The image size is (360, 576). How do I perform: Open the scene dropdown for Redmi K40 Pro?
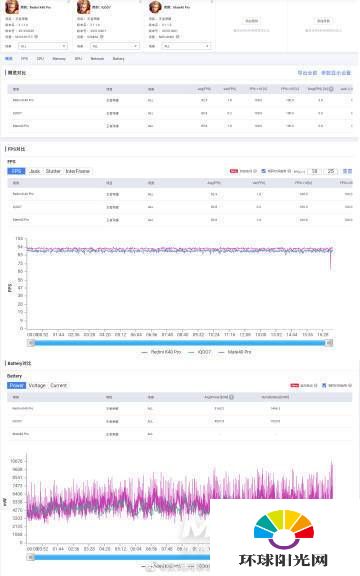tap(43, 46)
